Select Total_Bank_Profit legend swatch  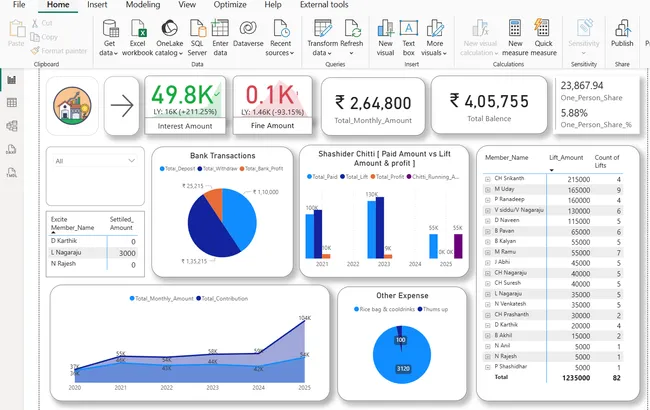tap(242, 169)
